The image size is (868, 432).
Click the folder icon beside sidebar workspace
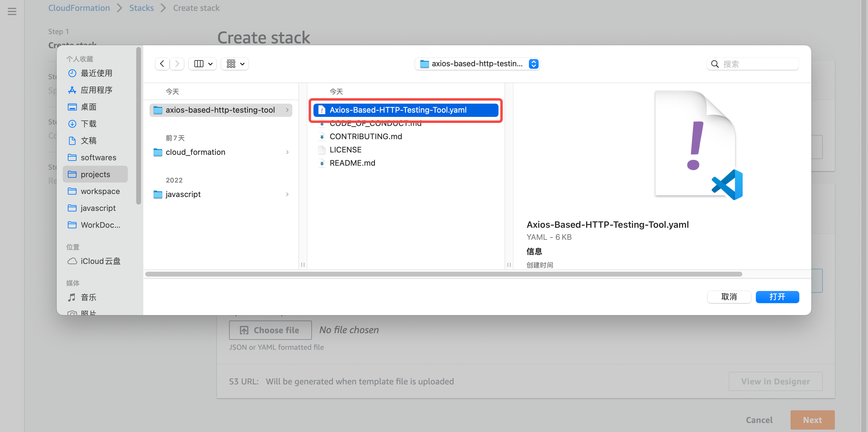(72, 191)
